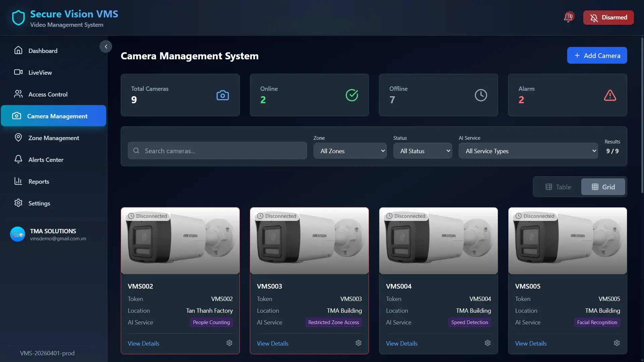Click the search magnifier icon
This screenshot has width=644, height=362.
tap(136, 151)
